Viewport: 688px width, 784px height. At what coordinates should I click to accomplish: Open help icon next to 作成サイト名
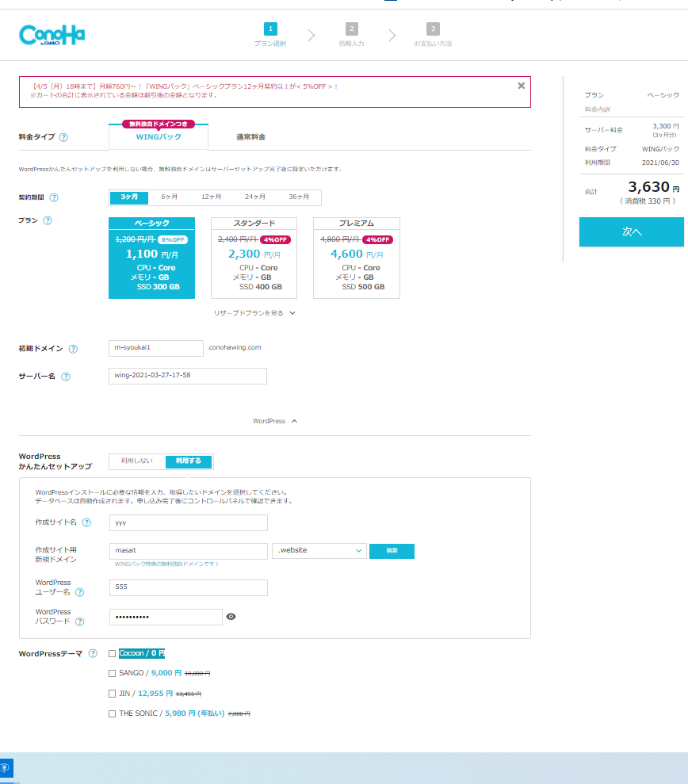pyautogui.click(x=86, y=522)
